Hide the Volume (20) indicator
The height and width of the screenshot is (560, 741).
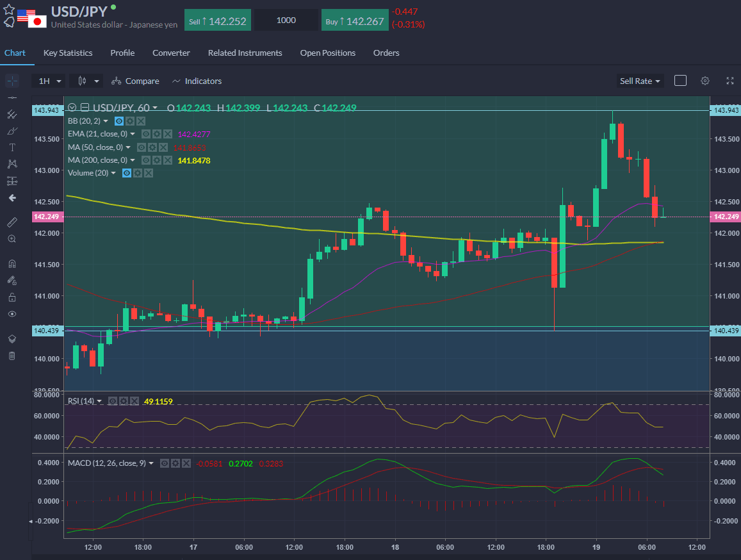pyautogui.click(x=127, y=173)
